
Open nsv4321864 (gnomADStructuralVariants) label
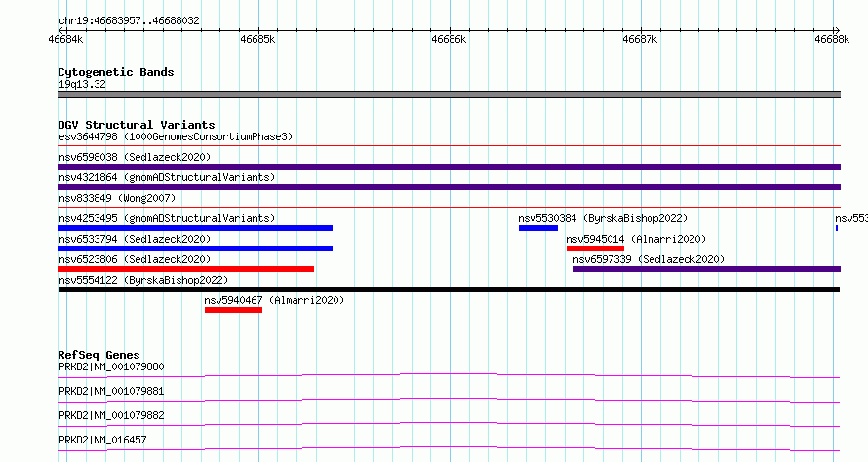coord(167,177)
